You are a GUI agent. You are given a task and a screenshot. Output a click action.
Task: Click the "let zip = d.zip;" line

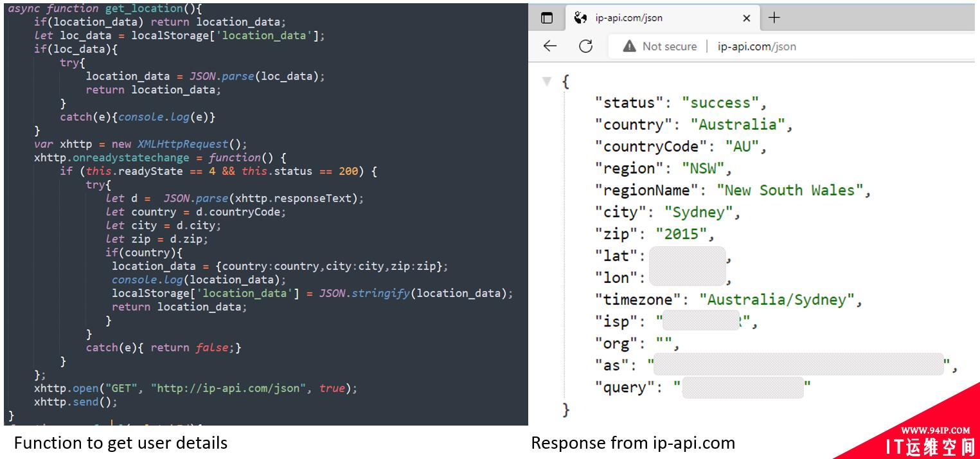(x=157, y=239)
